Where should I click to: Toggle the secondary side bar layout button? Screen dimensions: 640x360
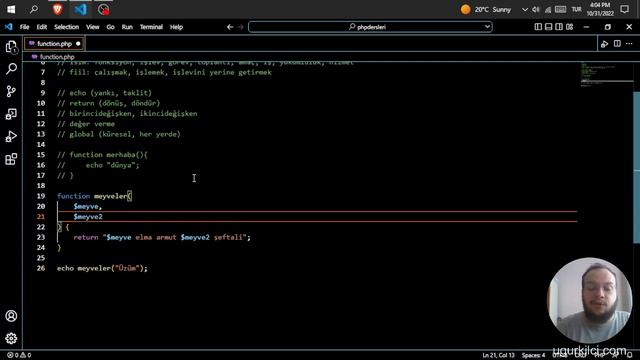[x=559, y=27]
